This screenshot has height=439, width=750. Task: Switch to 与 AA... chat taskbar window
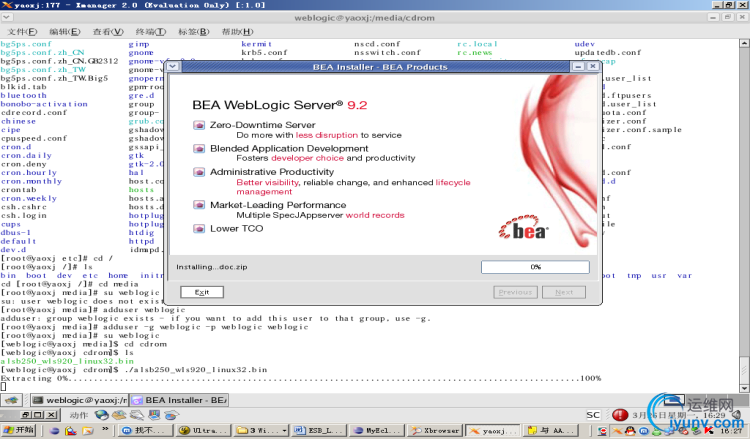[551, 431]
